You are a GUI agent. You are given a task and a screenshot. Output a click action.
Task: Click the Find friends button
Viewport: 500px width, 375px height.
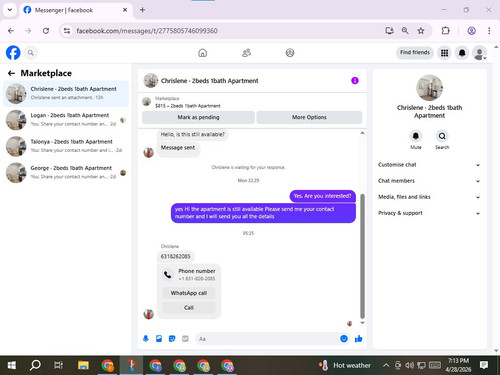415,52
